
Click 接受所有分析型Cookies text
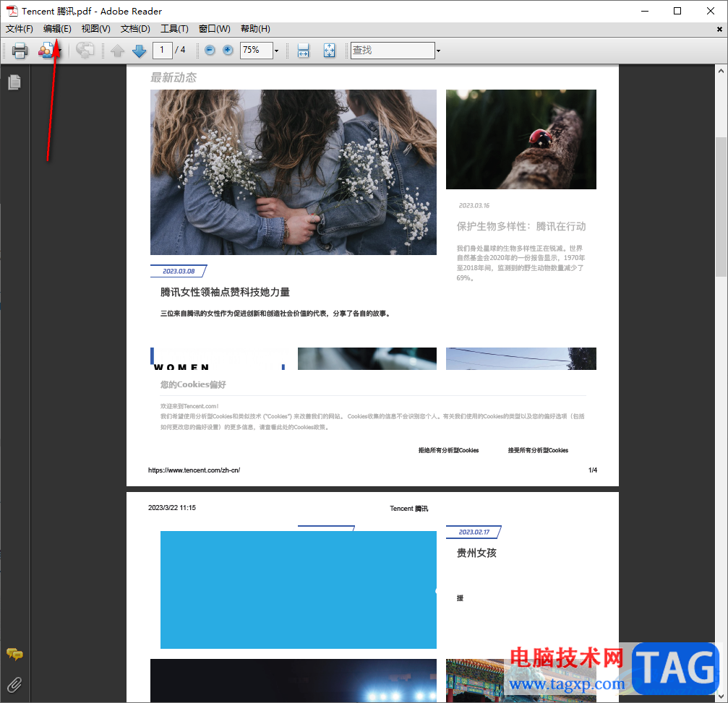(538, 450)
